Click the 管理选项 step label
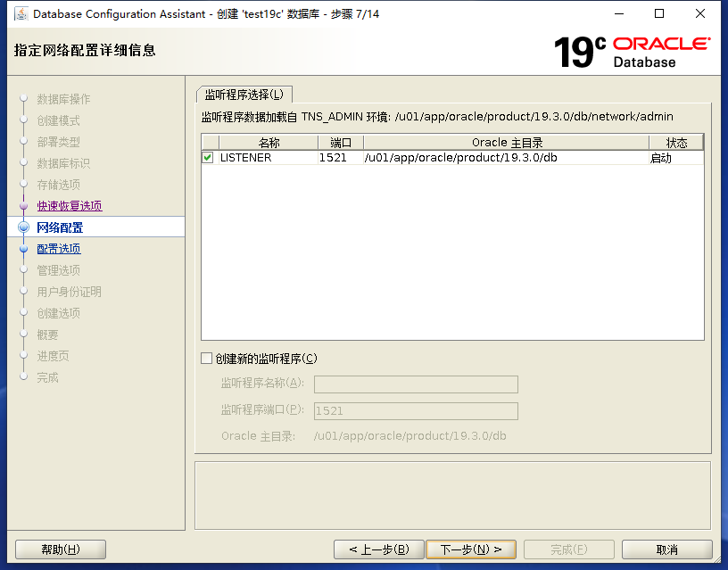 pyautogui.click(x=59, y=270)
